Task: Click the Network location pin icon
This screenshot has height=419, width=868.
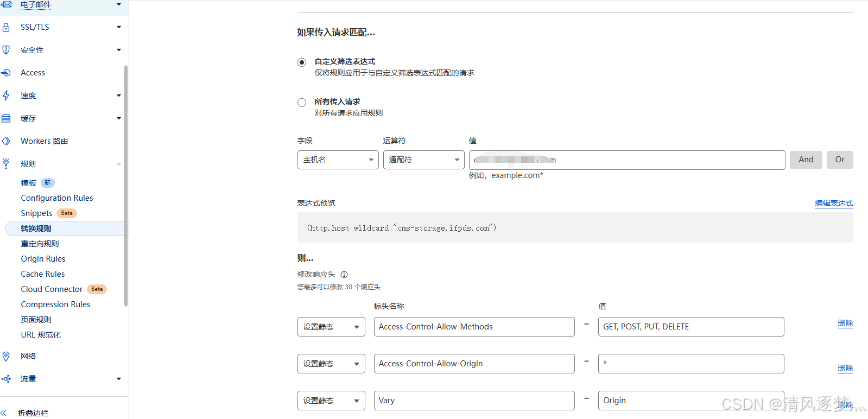Action: [6, 356]
